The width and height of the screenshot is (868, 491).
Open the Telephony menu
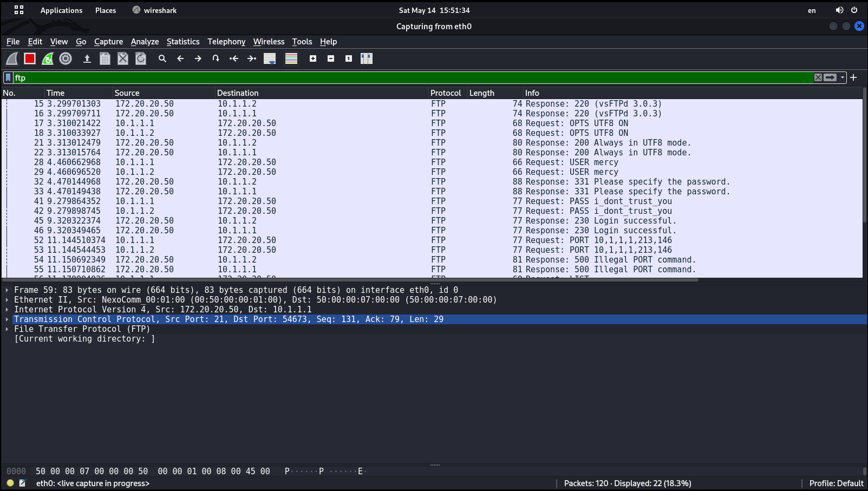click(226, 42)
